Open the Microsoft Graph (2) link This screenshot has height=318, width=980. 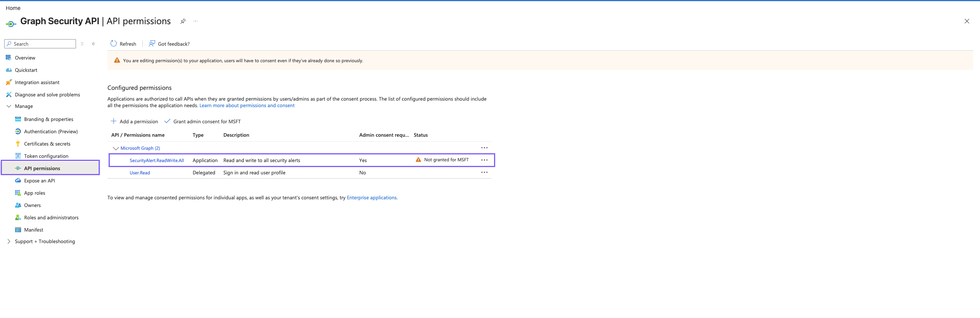140,148
